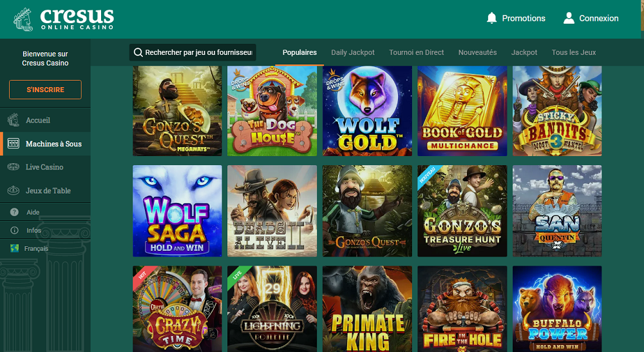This screenshot has height=352, width=644.
Task: Open The Dog House game
Action: click(272, 111)
